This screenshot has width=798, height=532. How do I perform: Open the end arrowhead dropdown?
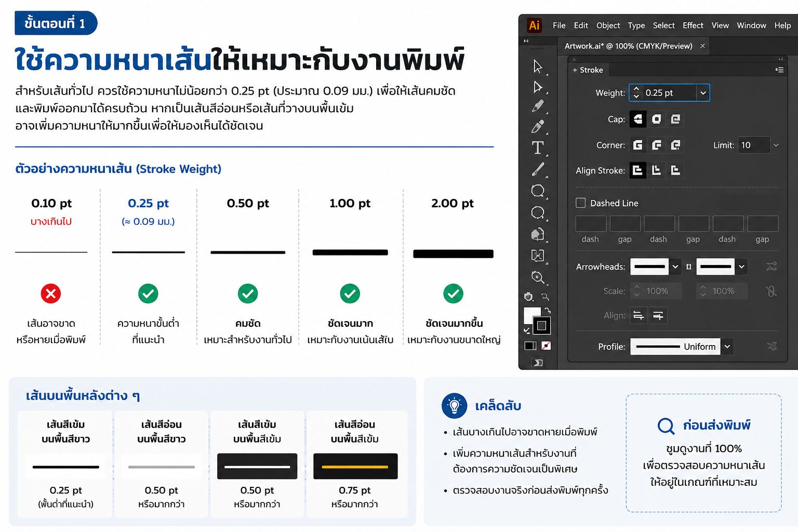[x=742, y=267]
